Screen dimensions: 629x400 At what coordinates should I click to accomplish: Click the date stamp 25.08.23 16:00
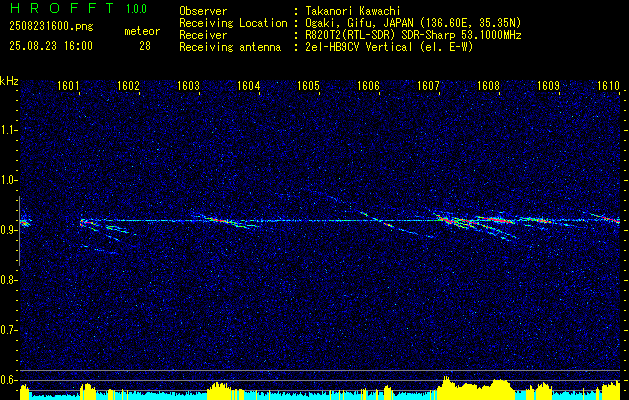(x=51, y=46)
